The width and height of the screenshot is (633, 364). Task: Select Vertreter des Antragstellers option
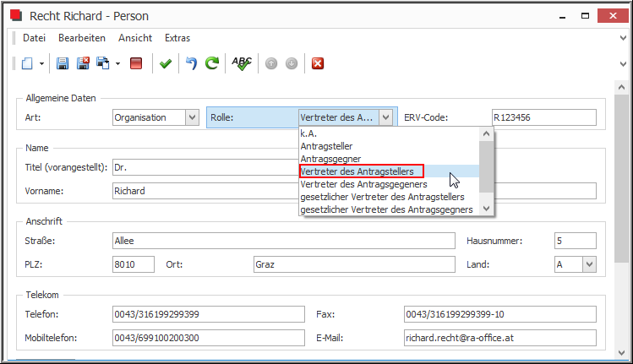click(x=361, y=171)
